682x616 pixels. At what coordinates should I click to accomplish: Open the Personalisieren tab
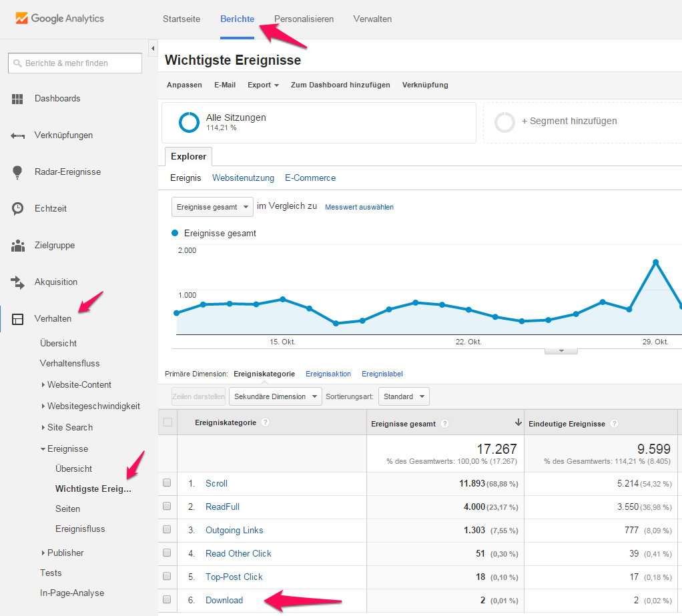click(x=304, y=19)
